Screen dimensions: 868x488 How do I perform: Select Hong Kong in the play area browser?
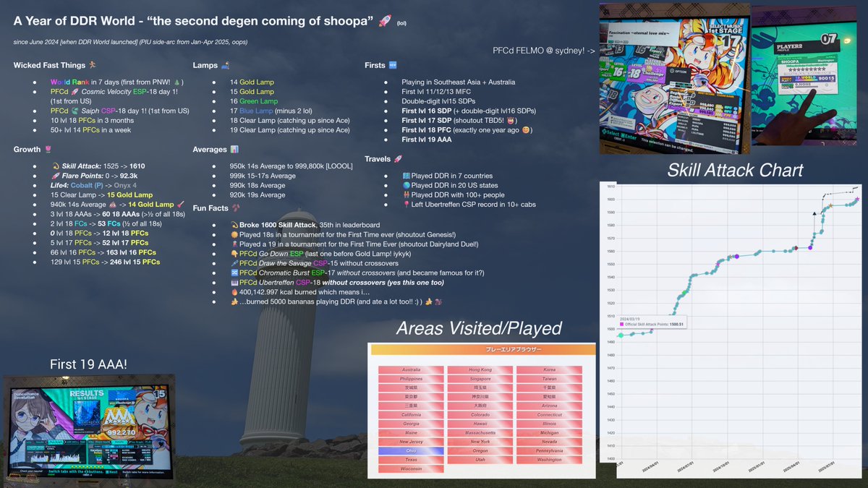(480, 369)
